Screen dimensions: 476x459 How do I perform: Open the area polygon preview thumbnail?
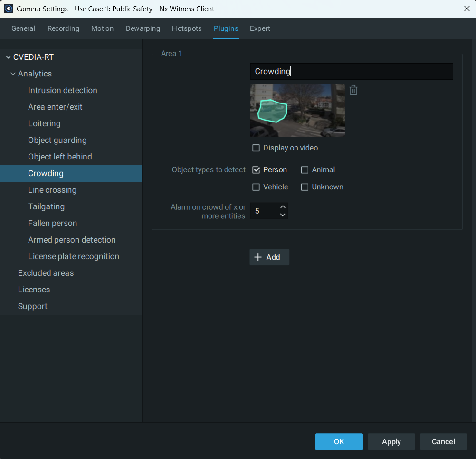coord(297,111)
